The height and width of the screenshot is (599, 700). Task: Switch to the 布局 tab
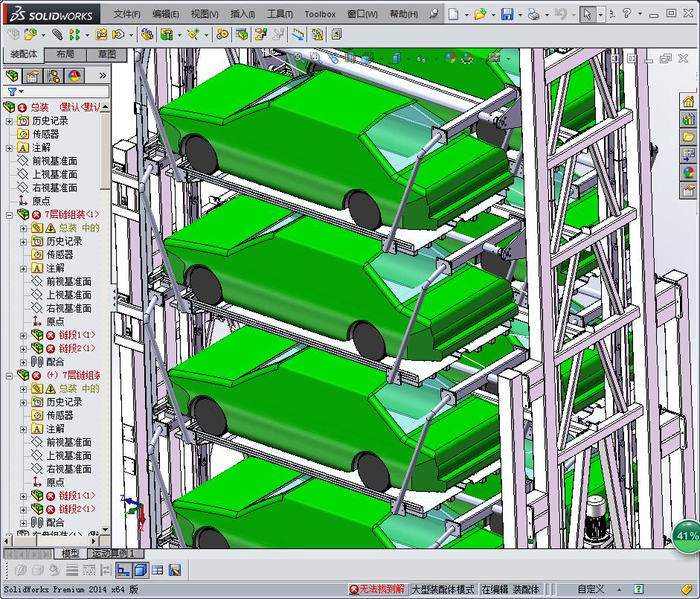click(x=65, y=54)
